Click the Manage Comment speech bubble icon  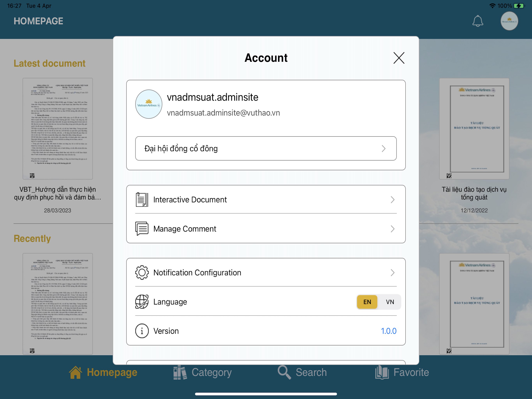[x=142, y=229]
